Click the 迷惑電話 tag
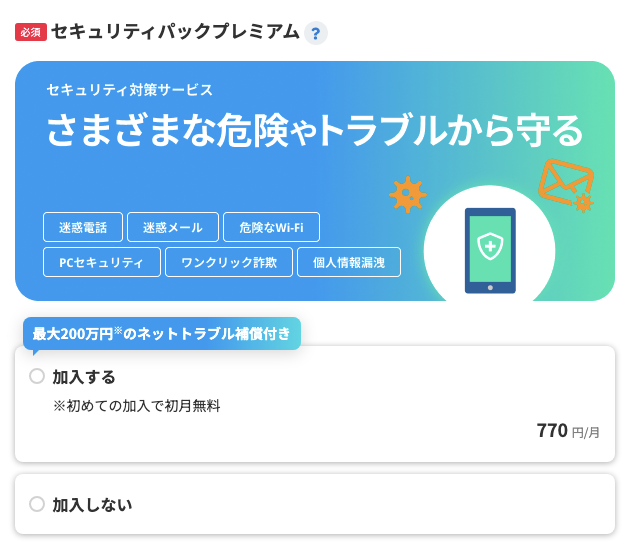Image resolution: width=633 pixels, height=551 pixels. point(83,227)
